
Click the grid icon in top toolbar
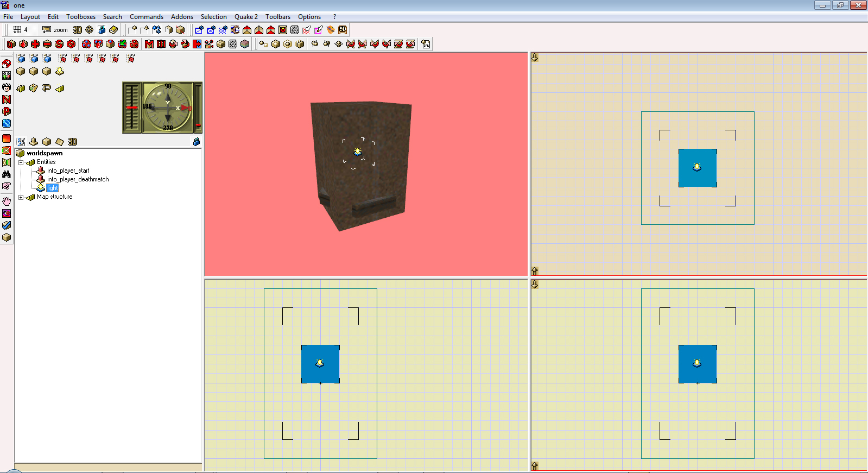[17, 30]
